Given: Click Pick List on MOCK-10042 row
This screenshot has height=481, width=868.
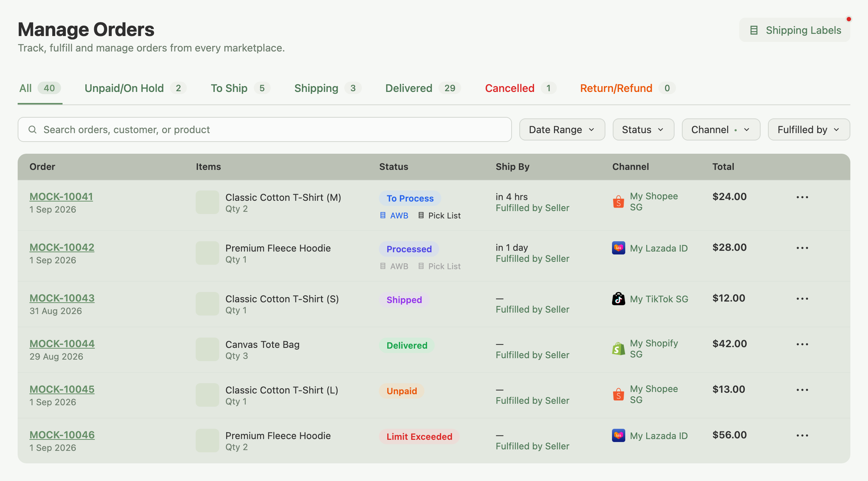Looking at the screenshot, I should (x=439, y=266).
